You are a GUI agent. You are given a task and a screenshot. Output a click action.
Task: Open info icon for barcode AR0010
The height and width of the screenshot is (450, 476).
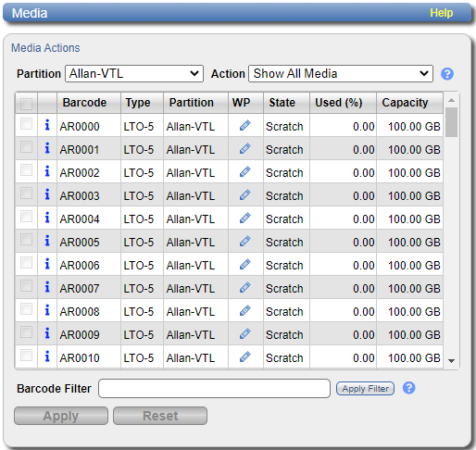tap(47, 356)
